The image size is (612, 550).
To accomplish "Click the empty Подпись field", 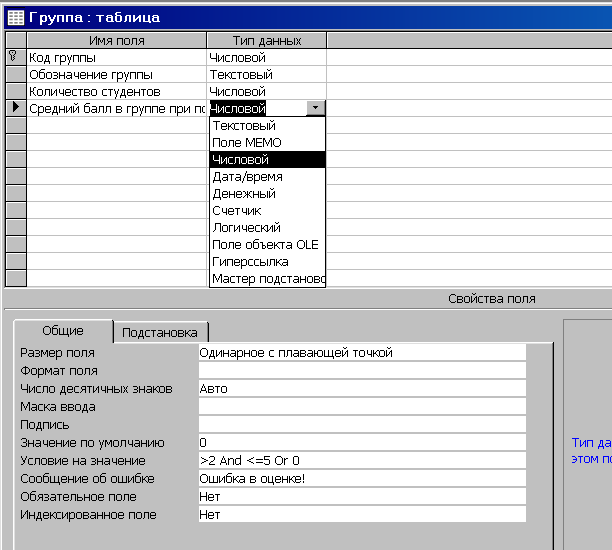I will (362, 425).
